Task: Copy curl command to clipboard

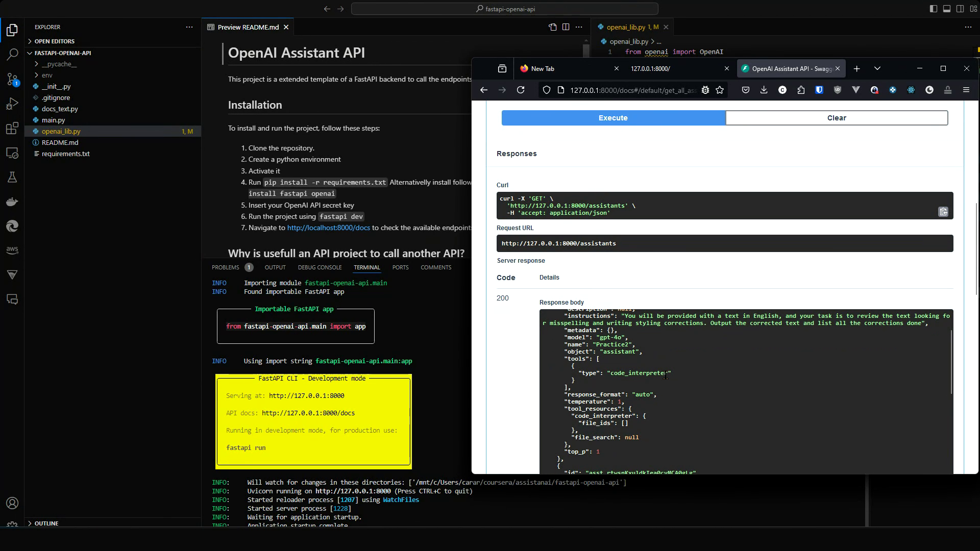Action: pos(943,212)
